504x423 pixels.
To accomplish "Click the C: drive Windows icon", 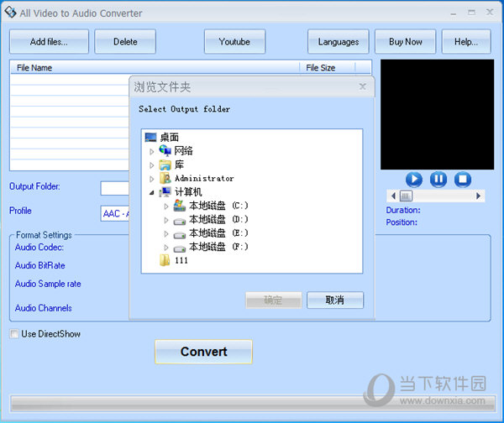I will click(x=180, y=206).
